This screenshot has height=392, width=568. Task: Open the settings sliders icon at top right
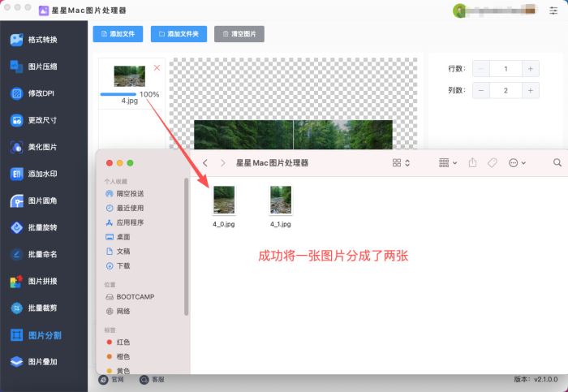[553, 11]
